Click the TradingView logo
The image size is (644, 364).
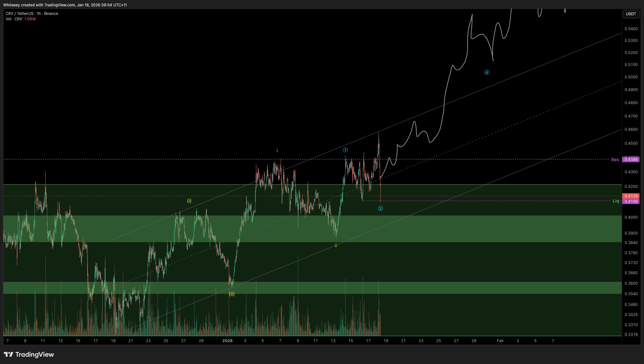[x=29, y=354]
